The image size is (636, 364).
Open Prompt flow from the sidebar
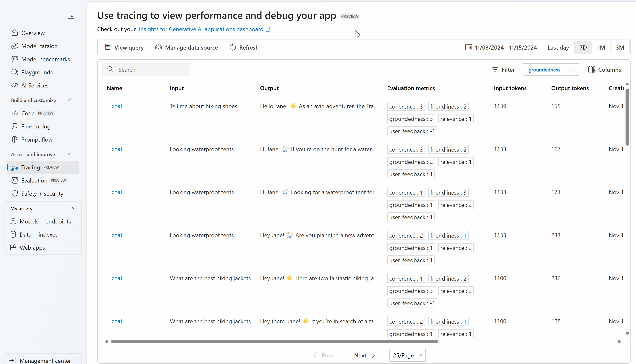[37, 139]
